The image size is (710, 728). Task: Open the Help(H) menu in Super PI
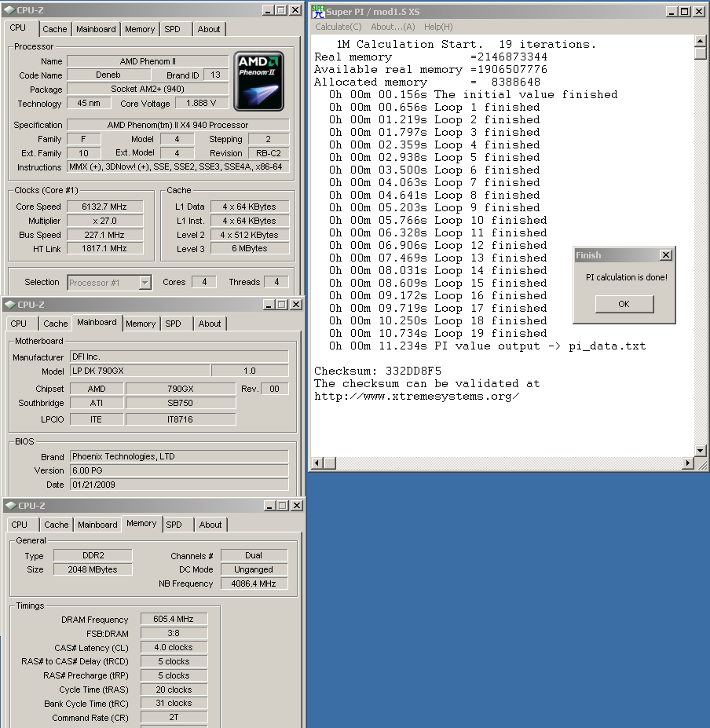click(438, 27)
